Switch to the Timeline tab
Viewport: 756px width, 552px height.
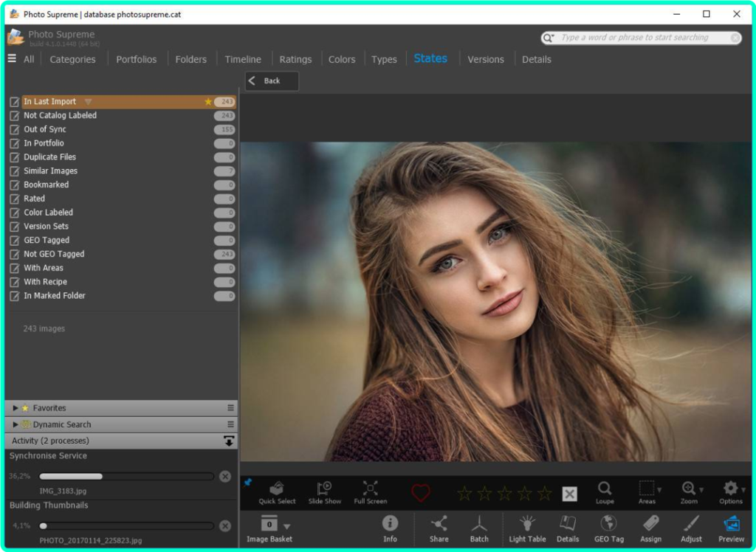pos(243,59)
